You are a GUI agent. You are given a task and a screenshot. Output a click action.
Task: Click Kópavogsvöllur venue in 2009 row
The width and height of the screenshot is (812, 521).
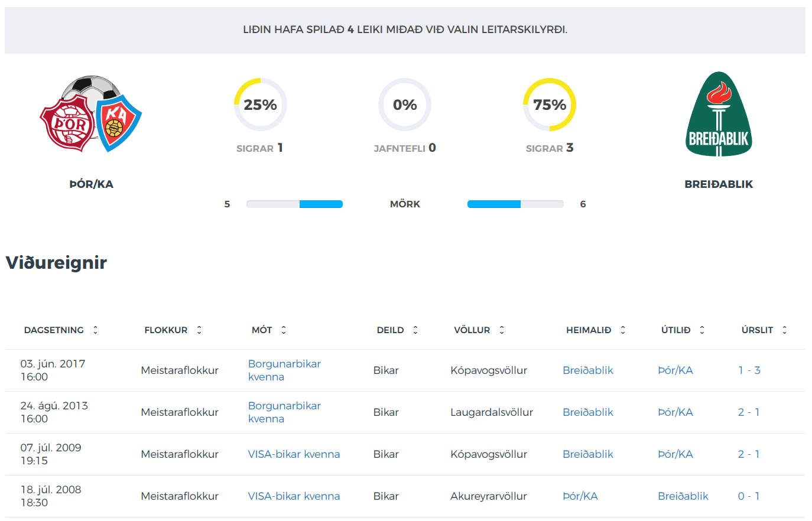pos(489,454)
